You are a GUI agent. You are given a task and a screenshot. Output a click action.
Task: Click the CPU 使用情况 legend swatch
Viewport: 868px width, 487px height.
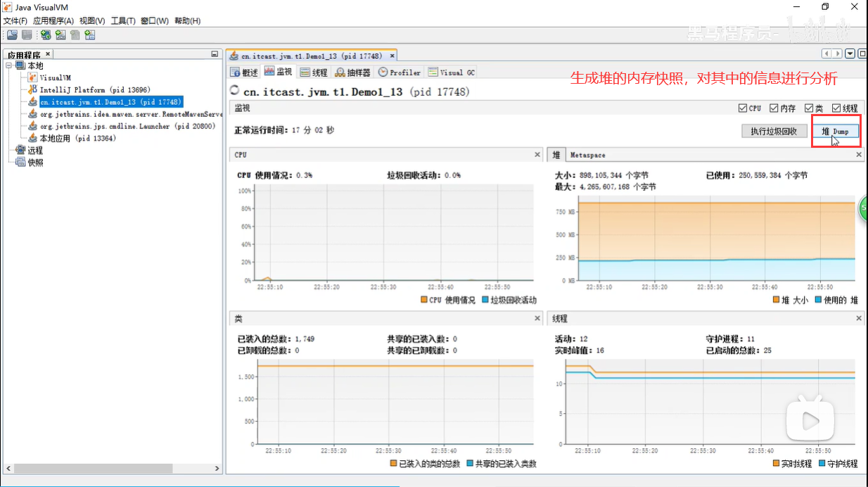point(424,300)
